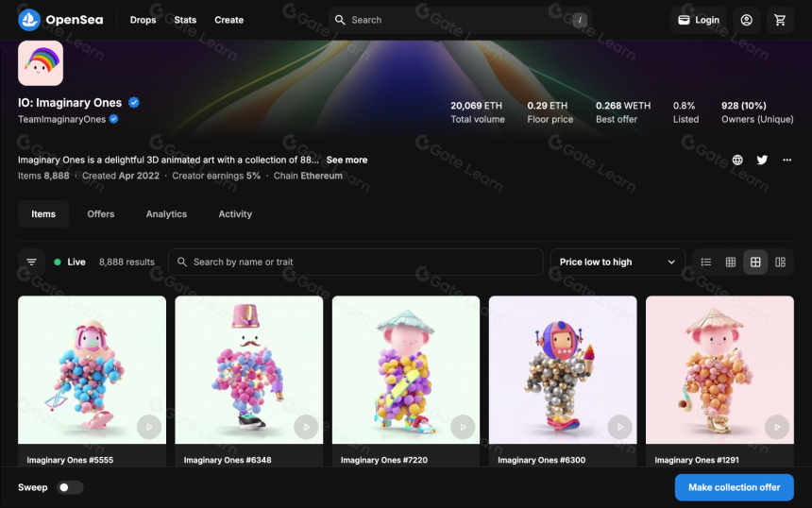The height and width of the screenshot is (508, 812).
Task: Click the verified badge next to TeamImaginaryOnes
Action: pyautogui.click(x=114, y=119)
